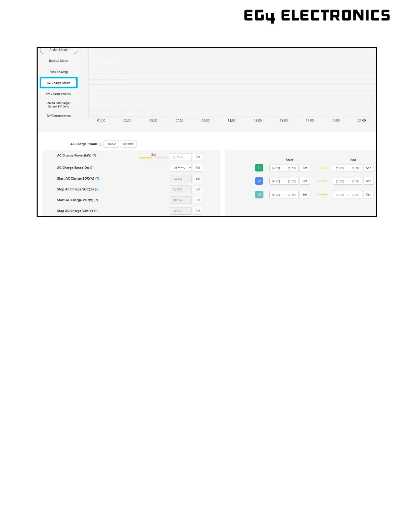This screenshot has width=411, height=532.
Task: Set the T1 start time
Action: (x=305, y=168)
